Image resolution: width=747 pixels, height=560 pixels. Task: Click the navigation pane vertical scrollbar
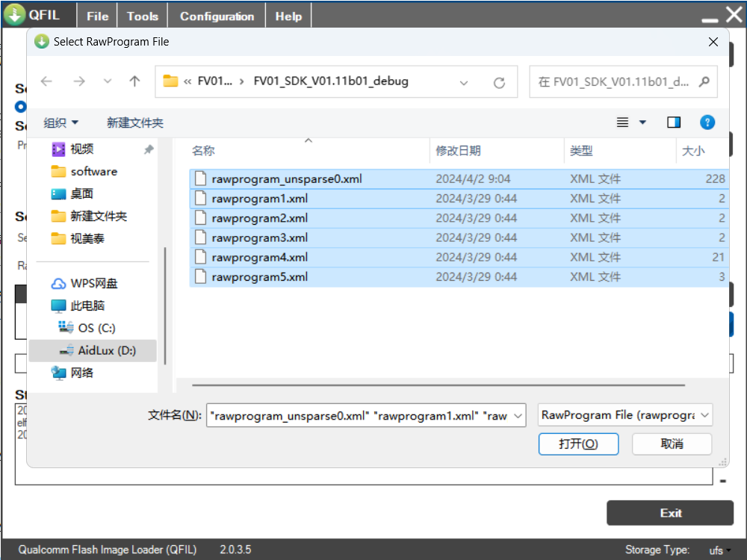coord(165,305)
